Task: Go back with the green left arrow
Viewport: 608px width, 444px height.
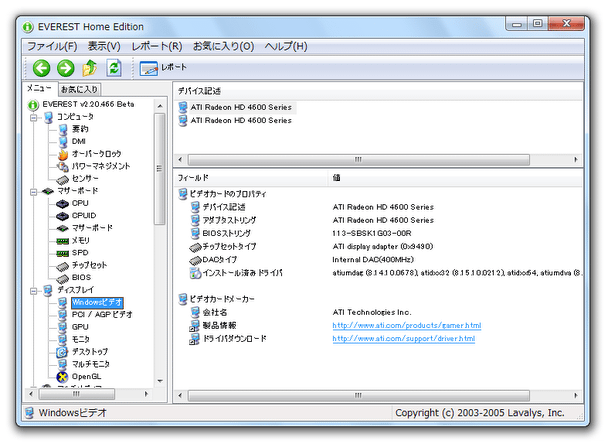Action: pos(41,68)
